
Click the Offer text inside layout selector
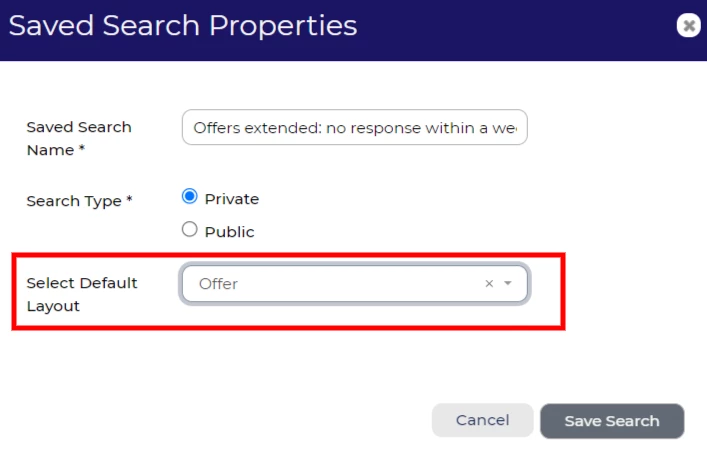[218, 284]
